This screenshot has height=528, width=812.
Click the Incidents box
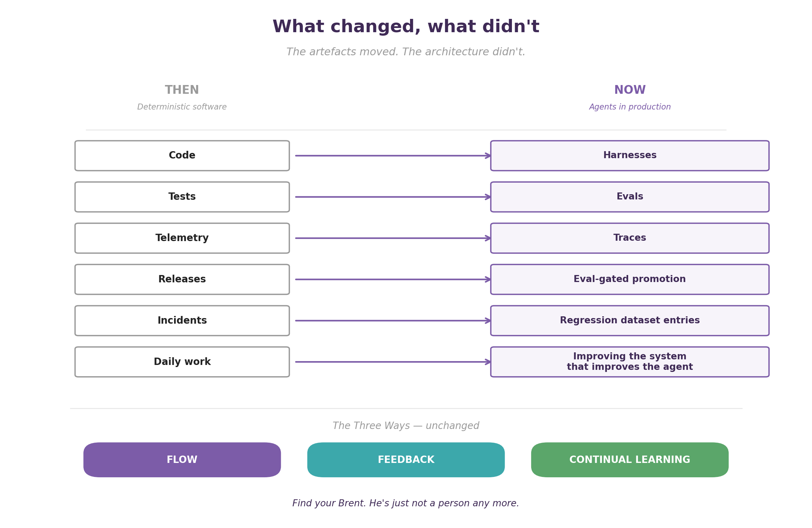(x=182, y=321)
